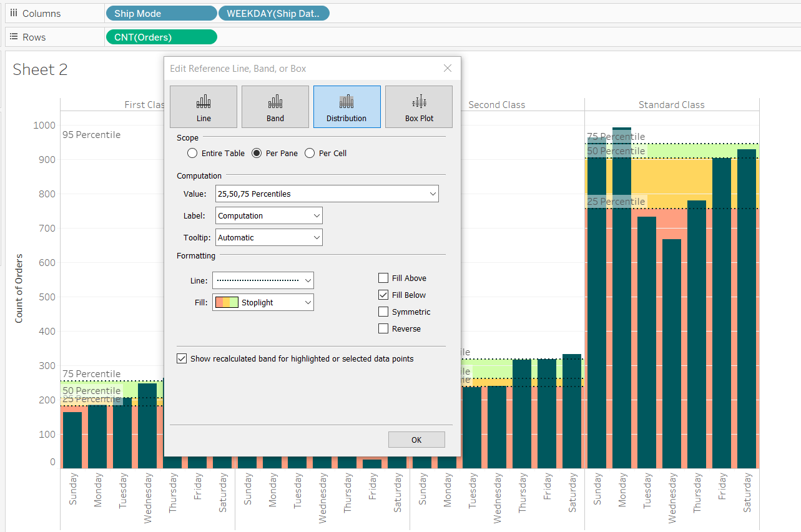The height and width of the screenshot is (532, 801).
Task: Open the Value percentiles dropdown
Action: click(x=327, y=194)
